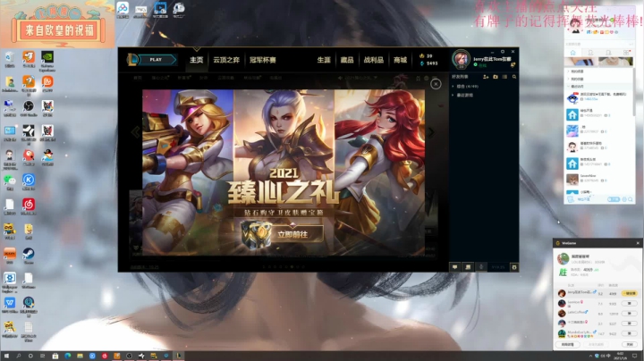Open the Steam desktop shortcut
644x361 pixels.
[29, 256]
